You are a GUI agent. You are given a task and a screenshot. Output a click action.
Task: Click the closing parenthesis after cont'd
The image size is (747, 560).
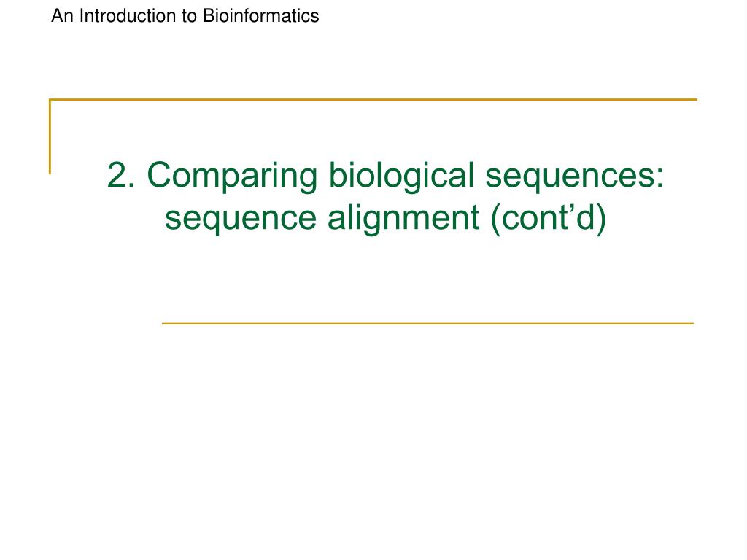tap(602, 219)
